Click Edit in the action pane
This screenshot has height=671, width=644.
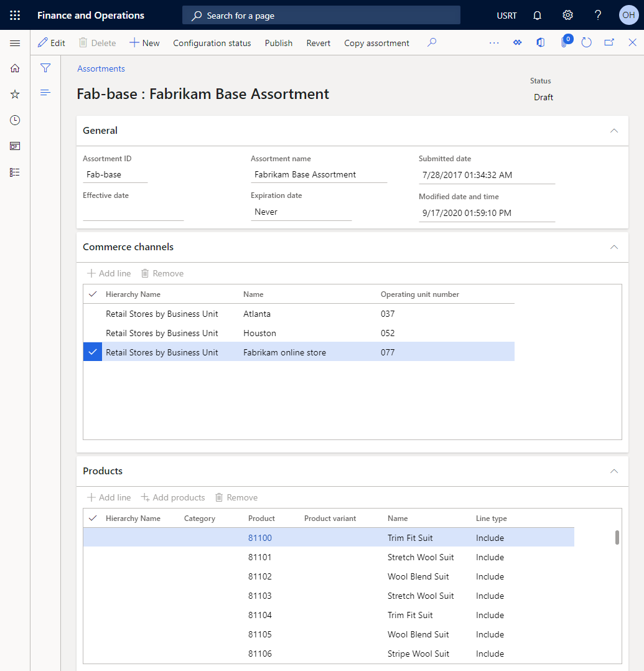52,43
